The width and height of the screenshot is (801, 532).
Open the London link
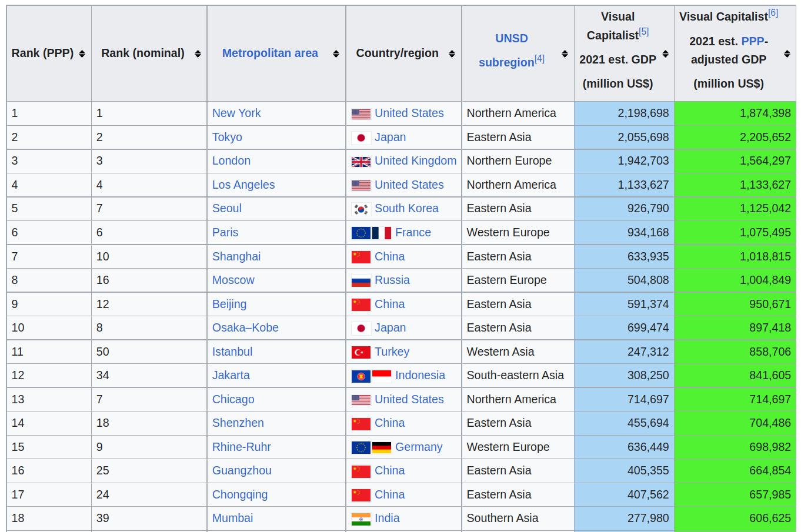[x=231, y=160]
